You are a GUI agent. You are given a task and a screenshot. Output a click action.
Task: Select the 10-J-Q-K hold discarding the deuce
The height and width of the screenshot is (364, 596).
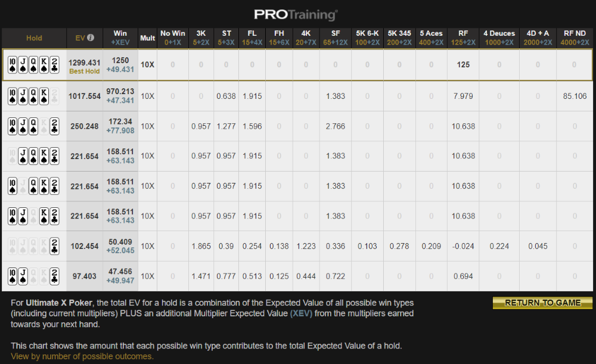(x=33, y=95)
